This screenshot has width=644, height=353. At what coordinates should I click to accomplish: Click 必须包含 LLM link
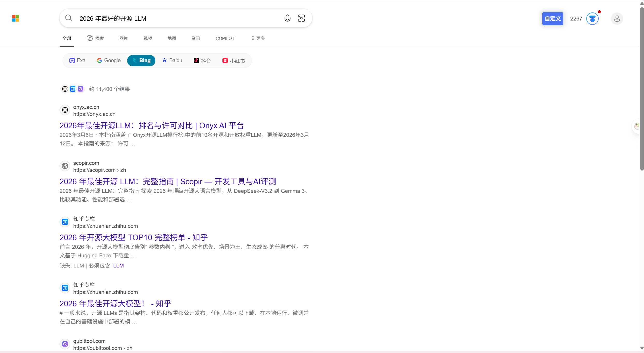click(118, 266)
